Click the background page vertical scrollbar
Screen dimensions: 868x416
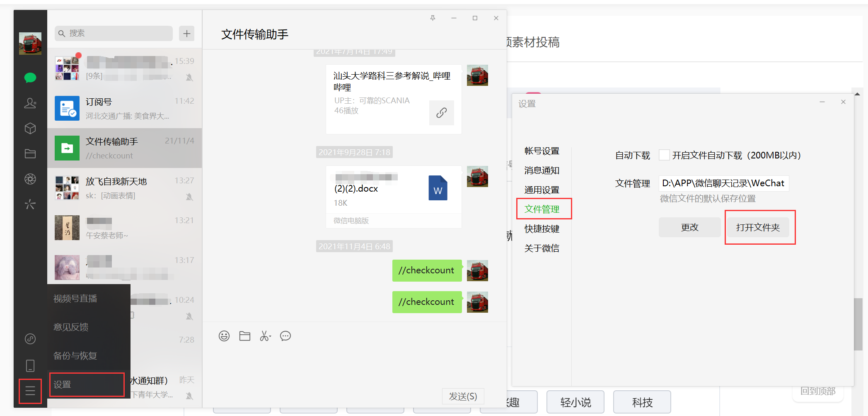pos(858,324)
